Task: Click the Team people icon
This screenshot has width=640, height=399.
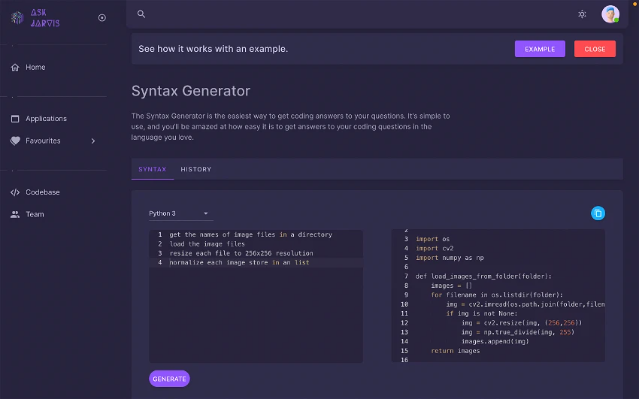Action: click(x=15, y=214)
